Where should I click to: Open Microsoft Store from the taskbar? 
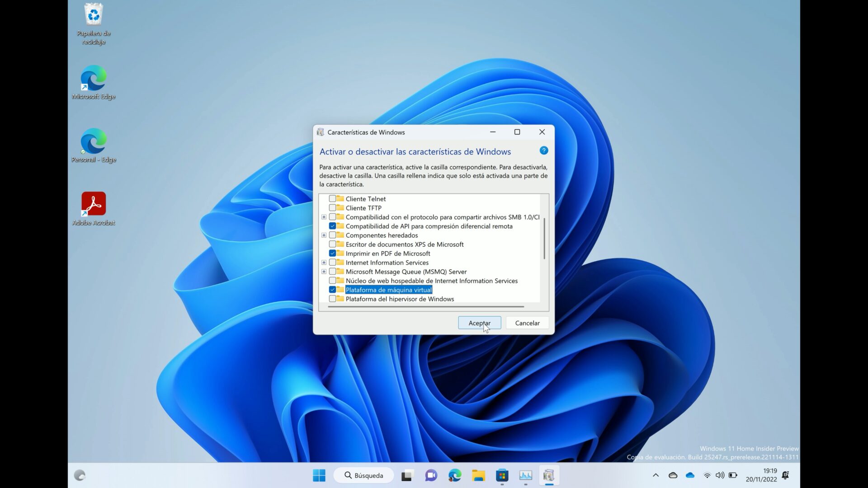click(502, 475)
